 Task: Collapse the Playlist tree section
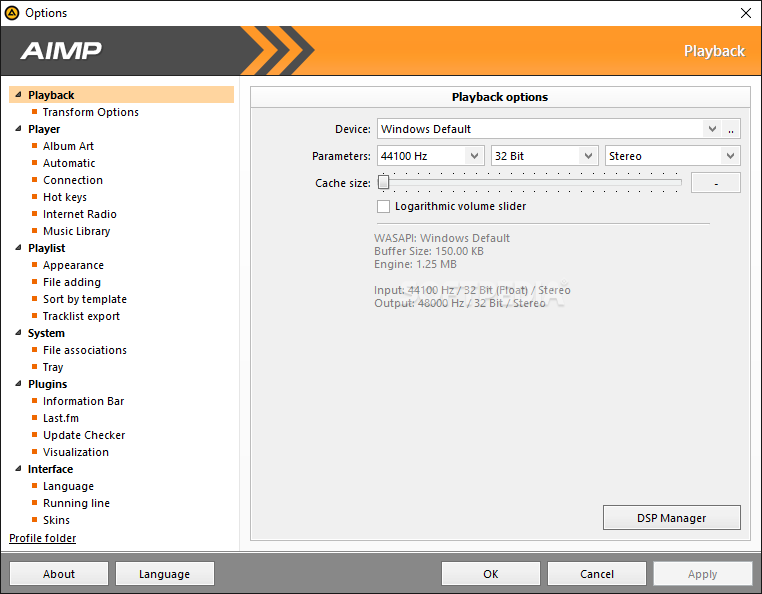tap(18, 248)
